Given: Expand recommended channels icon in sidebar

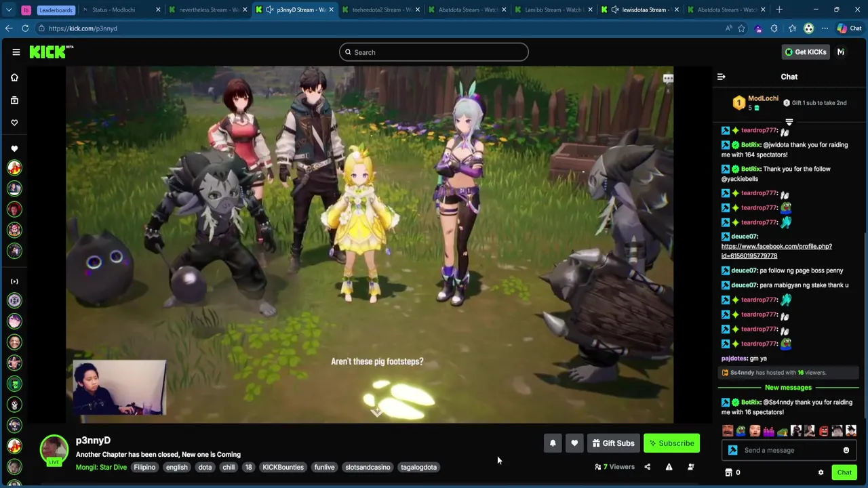Looking at the screenshot, I should (14, 281).
